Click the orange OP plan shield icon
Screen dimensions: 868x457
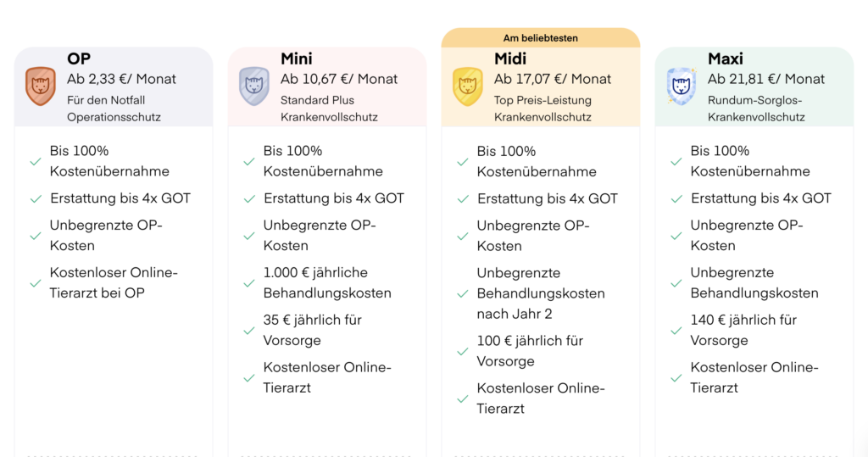(x=41, y=86)
